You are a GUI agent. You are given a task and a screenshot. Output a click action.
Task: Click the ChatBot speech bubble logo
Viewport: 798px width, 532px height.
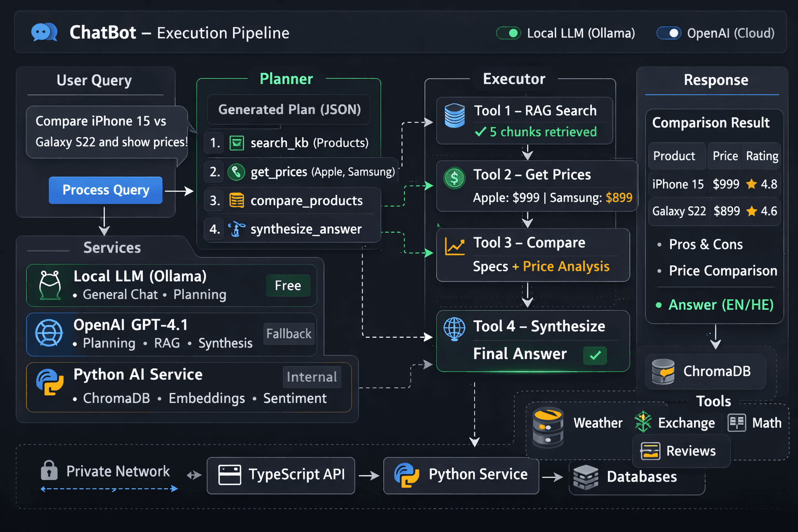[x=44, y=32]
